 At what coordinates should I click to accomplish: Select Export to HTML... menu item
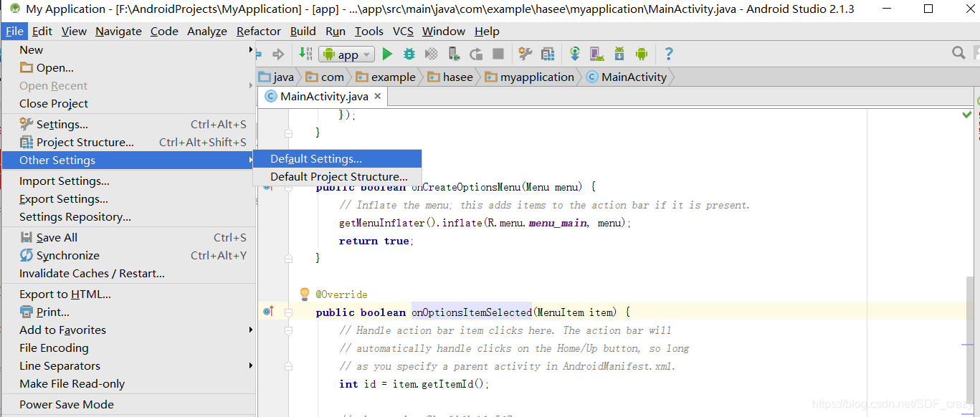(129, 294)
